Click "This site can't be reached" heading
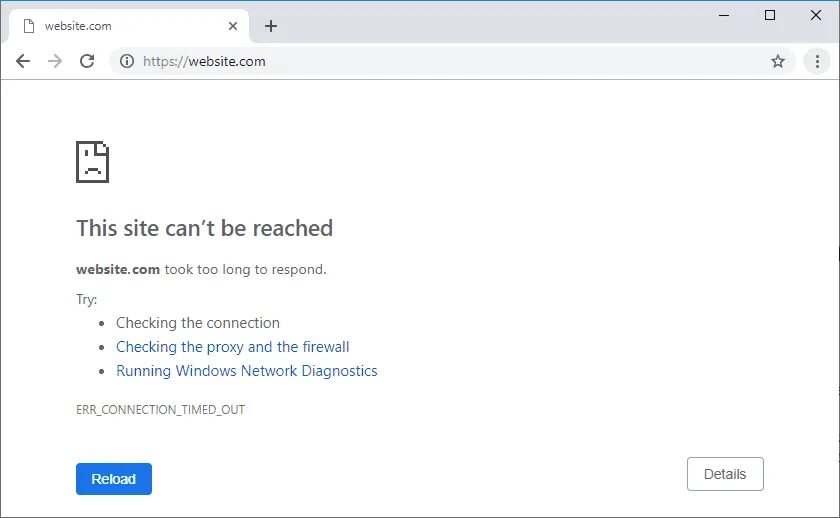 (x=204, y=228)
